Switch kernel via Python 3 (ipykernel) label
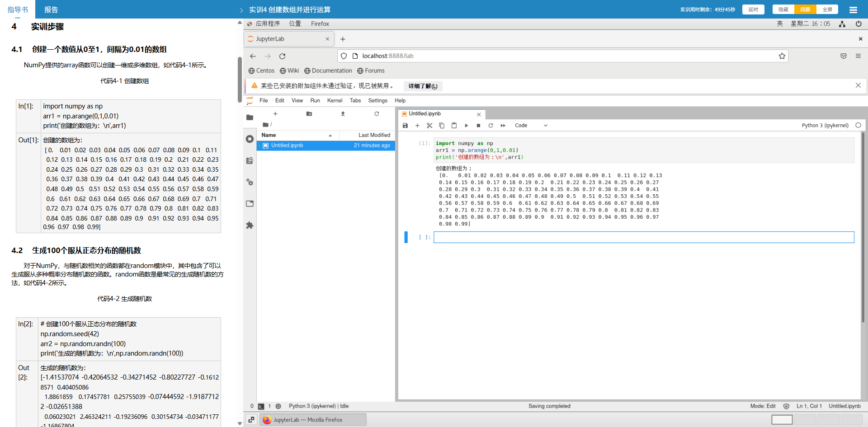 pos(825,126)
